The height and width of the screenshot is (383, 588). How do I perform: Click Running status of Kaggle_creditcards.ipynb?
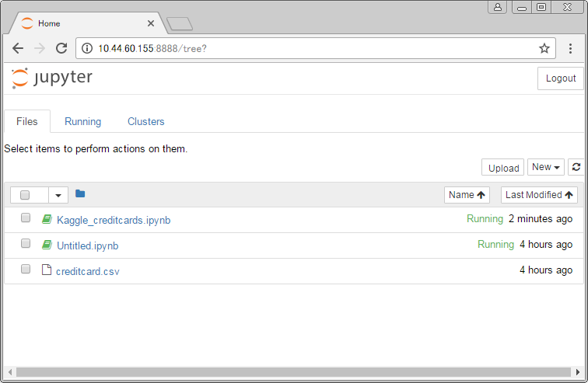pos(485,218)
